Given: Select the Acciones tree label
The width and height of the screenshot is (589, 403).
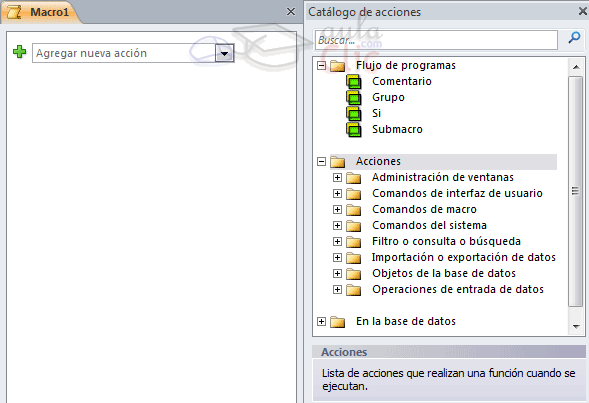Looking at the screenshot, I should pyautogui.click(x=378, y=161).
